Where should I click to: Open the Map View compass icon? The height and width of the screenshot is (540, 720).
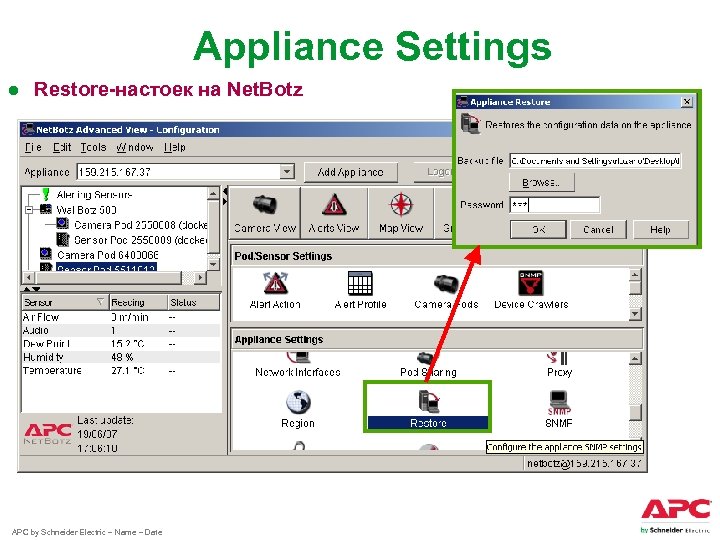click(x=401, y=213)
